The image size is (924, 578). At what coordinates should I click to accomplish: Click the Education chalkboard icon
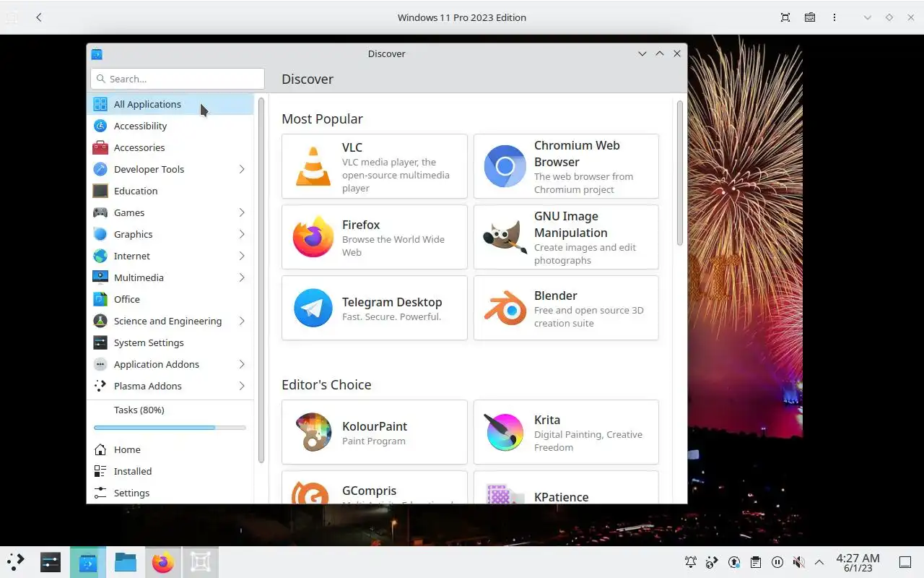click(100, 191)
